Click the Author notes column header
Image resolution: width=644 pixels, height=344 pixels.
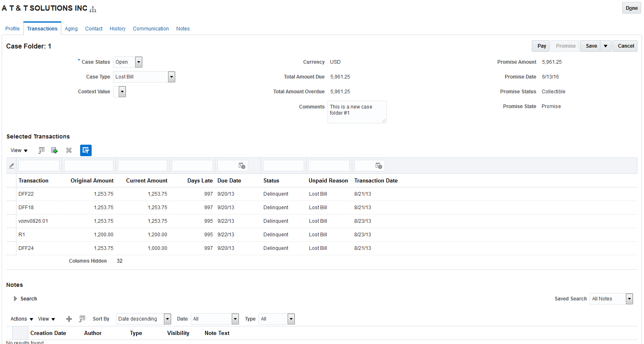point(93,333)
